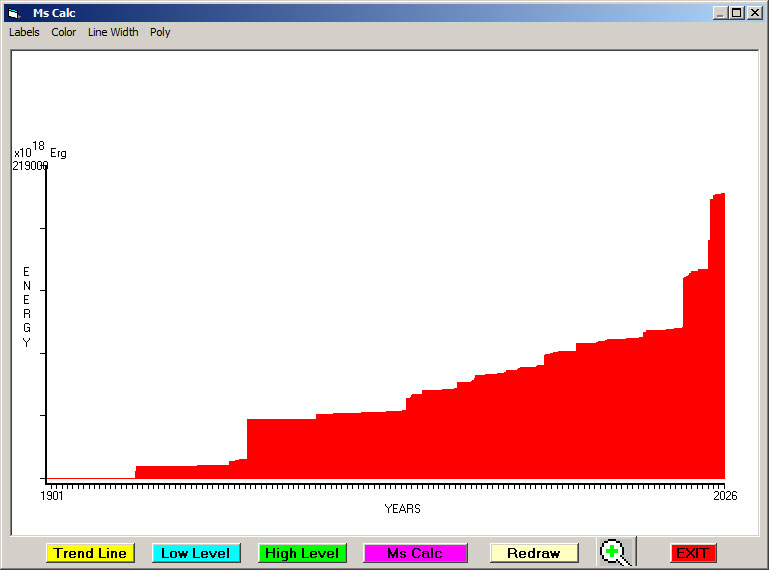Minimize the Ms Calc window
Screen dimensions: 769x570
[720, 13]
